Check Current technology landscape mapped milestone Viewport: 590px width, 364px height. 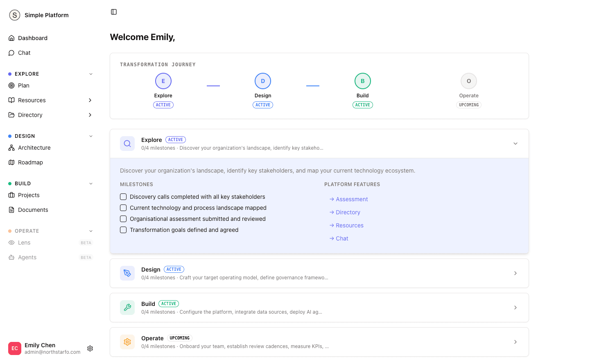tap(123, 208)
